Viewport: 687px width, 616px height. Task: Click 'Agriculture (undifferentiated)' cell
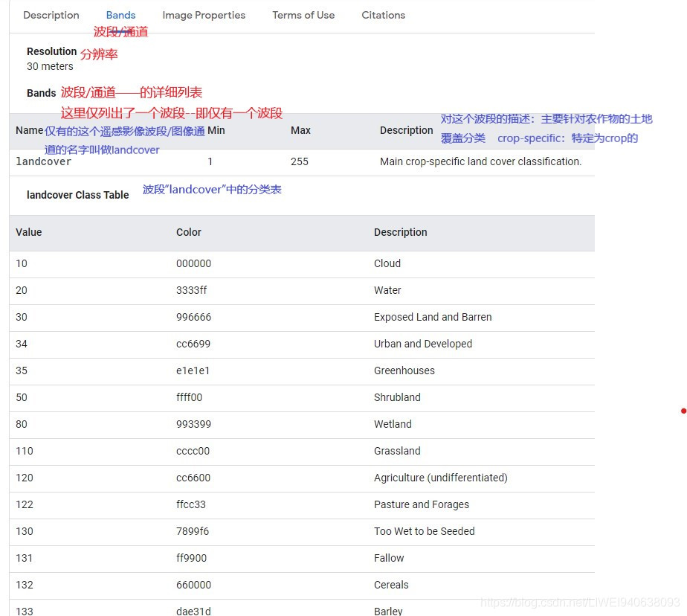[x=441, y=478]
